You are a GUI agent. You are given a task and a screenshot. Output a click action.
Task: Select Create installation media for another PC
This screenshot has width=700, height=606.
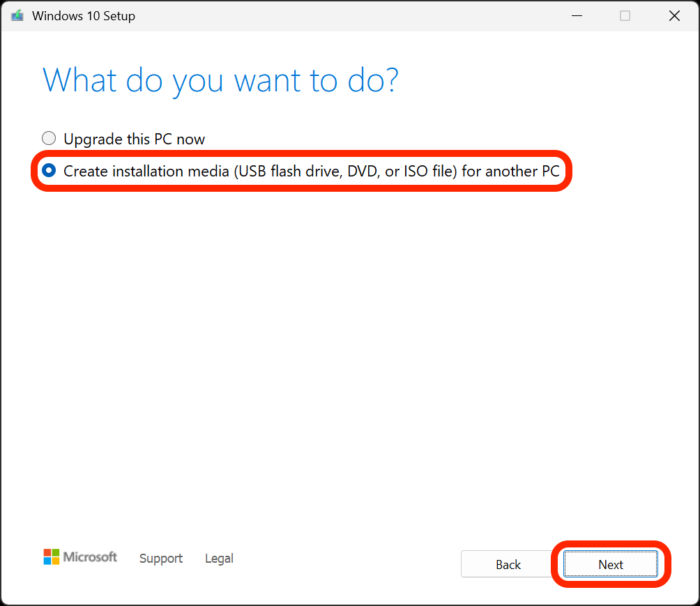49,170
